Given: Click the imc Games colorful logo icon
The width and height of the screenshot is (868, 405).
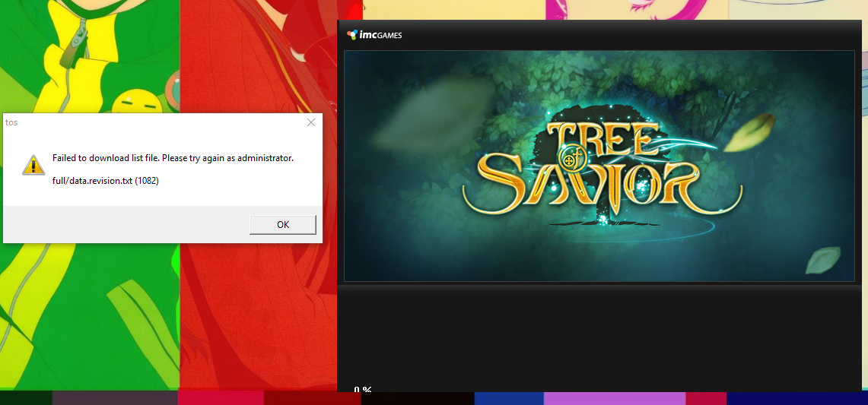Looking at the screenshot, I should point(351,34).
